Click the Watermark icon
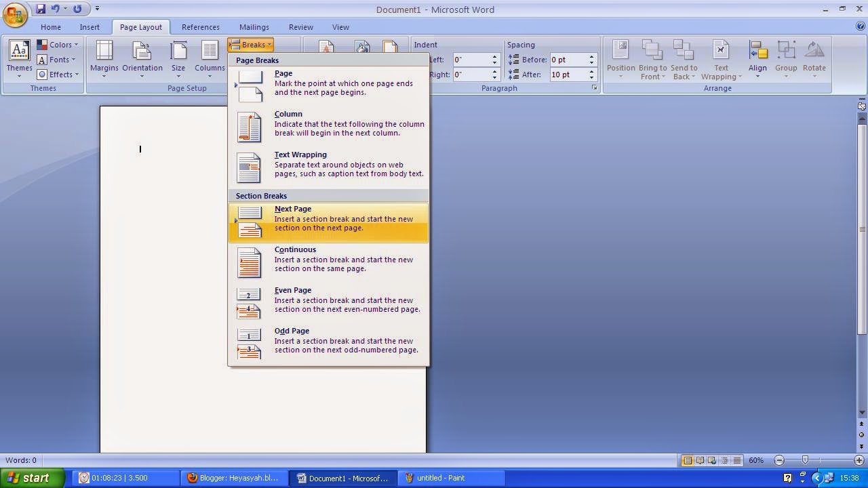This screenshot has width=868, height=488. click(325, 47)
